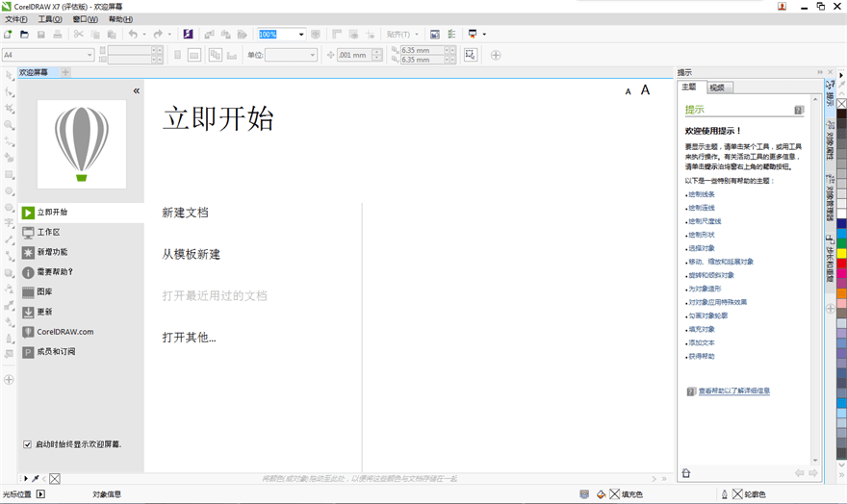Viewport: 847px width, 504px height.
Task: Open the 工具 menu
Action: 50,19
